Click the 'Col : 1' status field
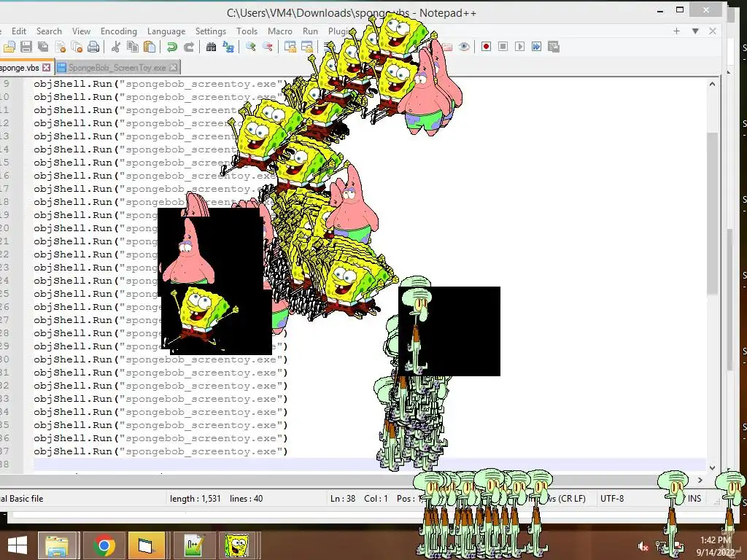 (x=376, y=499)
